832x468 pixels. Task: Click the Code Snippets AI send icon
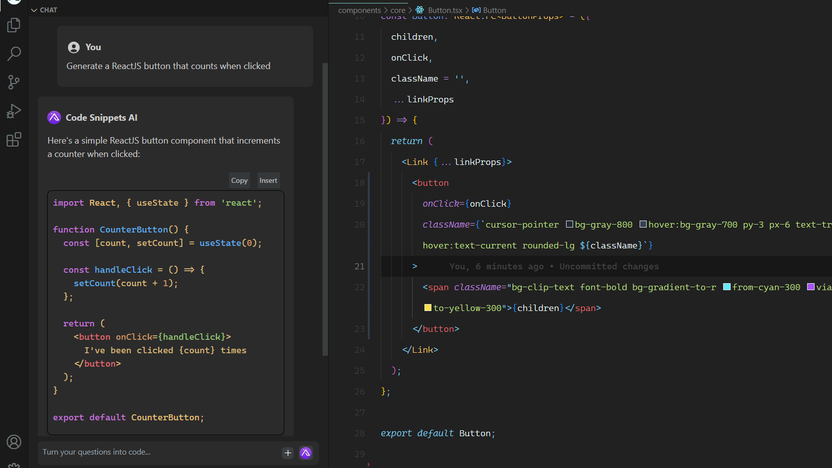point(306,453)
